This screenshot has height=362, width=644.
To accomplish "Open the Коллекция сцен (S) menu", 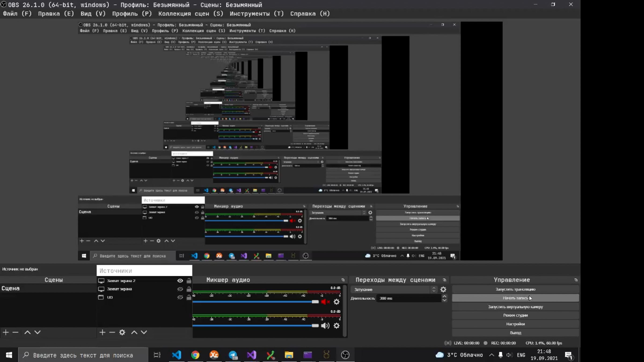I will pyautogui.click(x=191, y=14).
